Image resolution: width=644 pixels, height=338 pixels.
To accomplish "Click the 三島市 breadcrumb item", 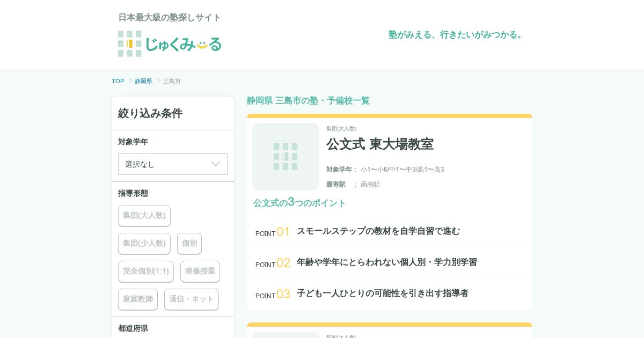I will pyautogui.click(x=172, y=81).
